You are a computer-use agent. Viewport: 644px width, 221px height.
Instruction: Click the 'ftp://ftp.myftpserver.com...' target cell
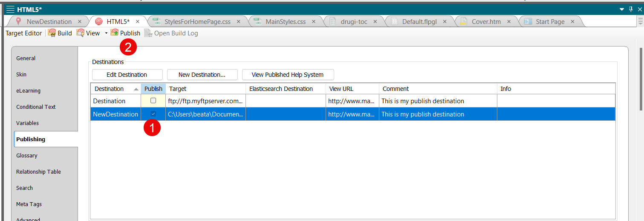coord(205,101)
